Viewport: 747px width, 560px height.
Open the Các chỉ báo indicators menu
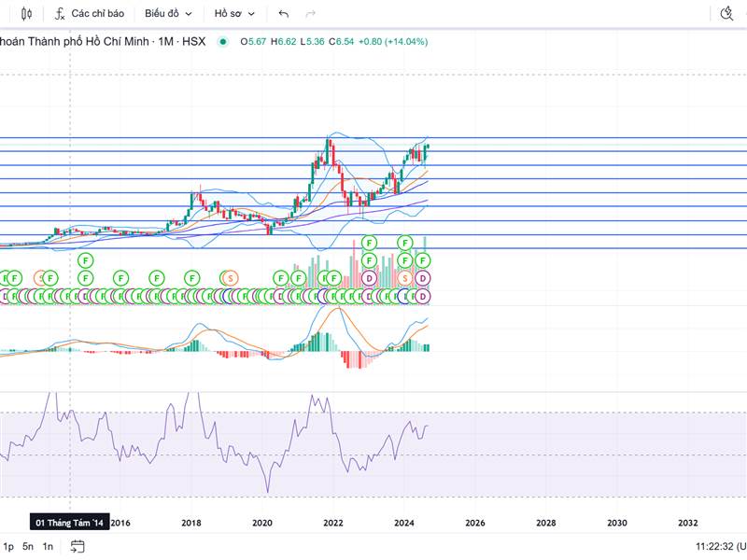click(89, 14)
